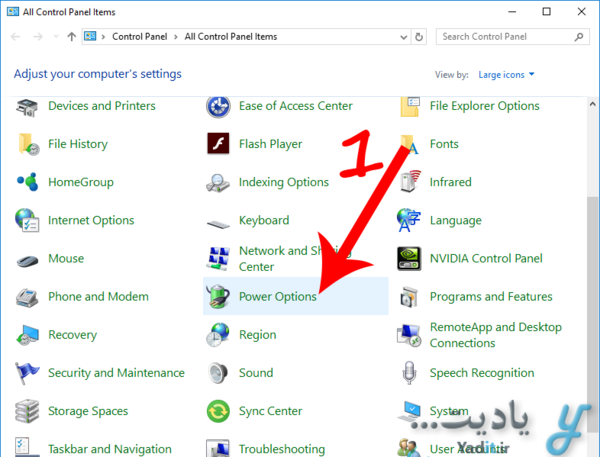Open the Programs and Features link
The height and width of the screenshot is (457, 600).
click(491, 297)
